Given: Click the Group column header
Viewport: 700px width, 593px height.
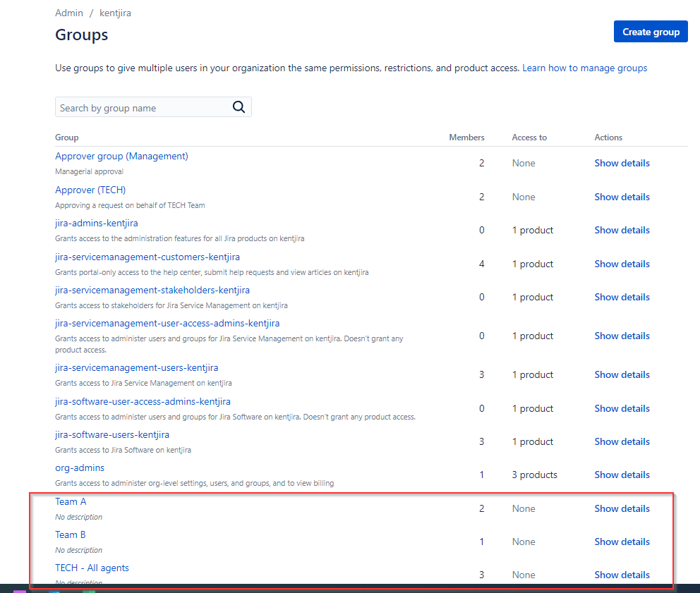Looking at the screenshot, I should tap(66, 137).
